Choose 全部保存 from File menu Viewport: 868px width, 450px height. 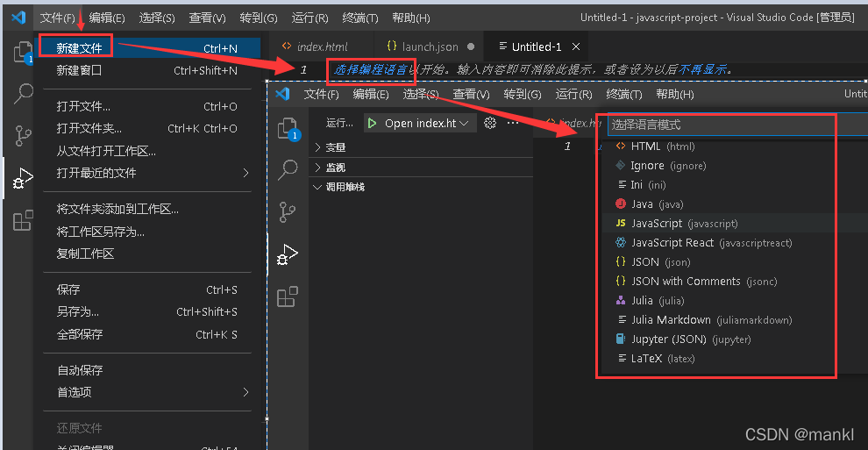point(147,334)
